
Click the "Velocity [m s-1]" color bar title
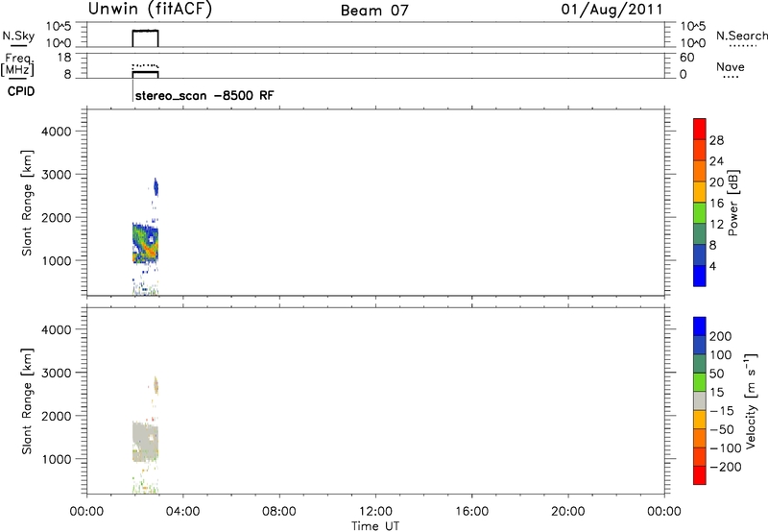pyautogui.click(x=751, y=400)
